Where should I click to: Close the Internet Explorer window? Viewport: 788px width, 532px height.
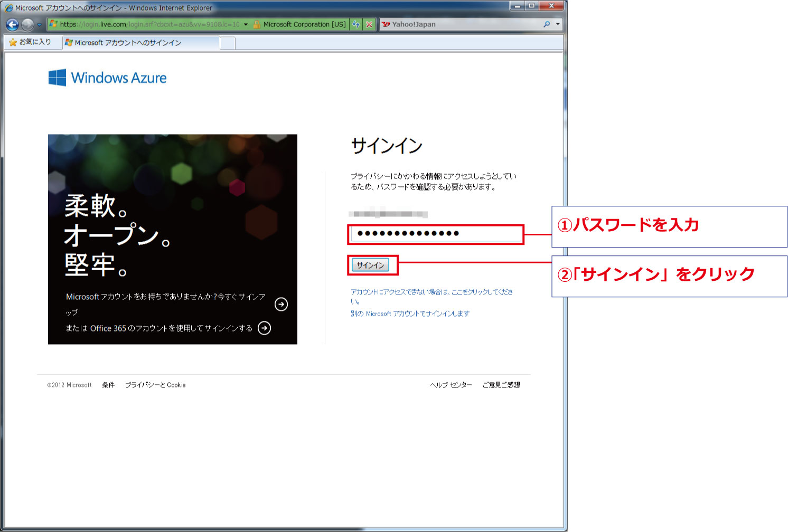(551, 6)
